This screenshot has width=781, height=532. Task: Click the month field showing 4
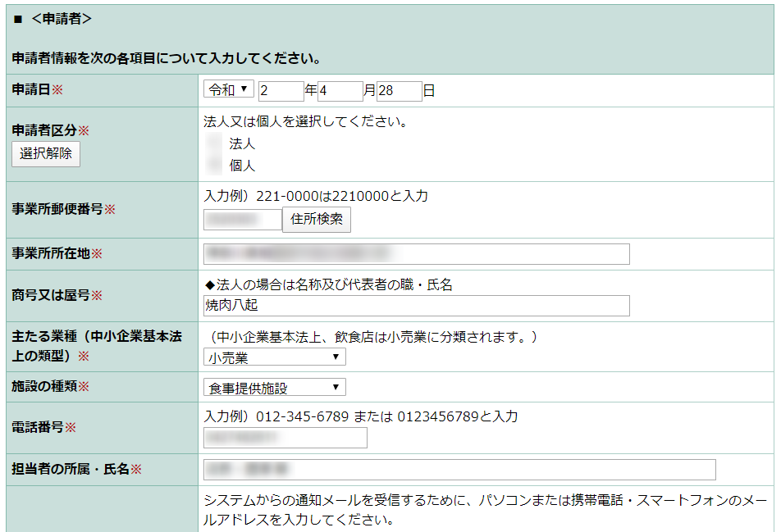[x=340, y=90]
